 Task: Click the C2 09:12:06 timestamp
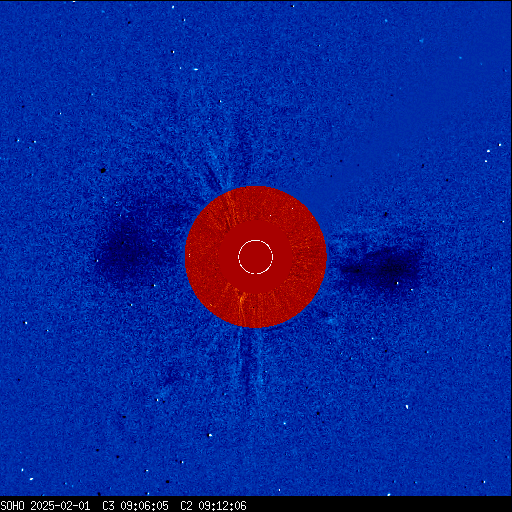click(x=213, y=506)
